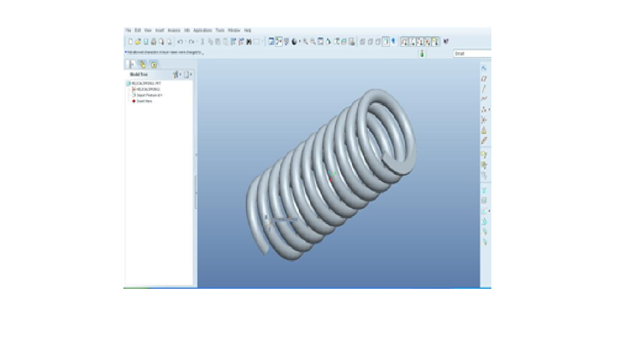Open Model Tree Show dropdown
Viewport: 644px width, 362px height.
tap(177, 74)
